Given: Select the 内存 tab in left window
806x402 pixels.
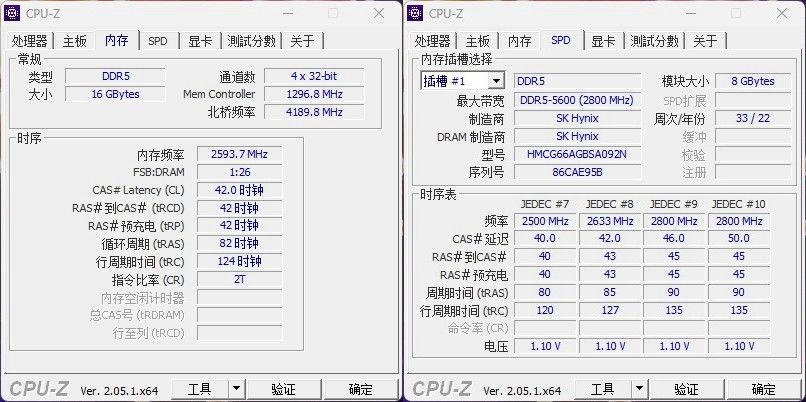Looking at the screenshot, I should 117,40.
